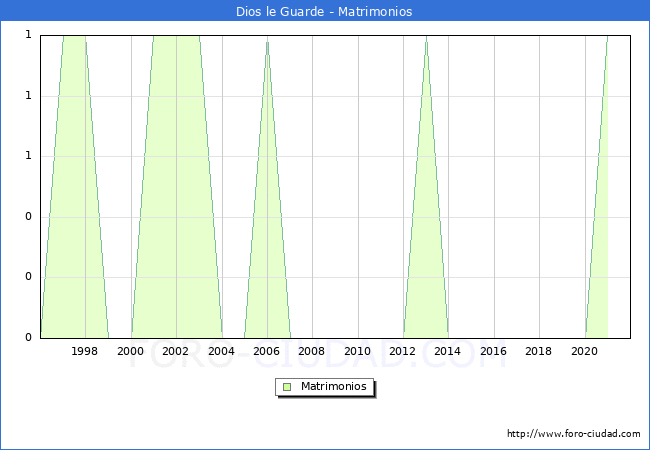Click the chart title Dios le Guarde - Matrimonios

coord(325,11)
